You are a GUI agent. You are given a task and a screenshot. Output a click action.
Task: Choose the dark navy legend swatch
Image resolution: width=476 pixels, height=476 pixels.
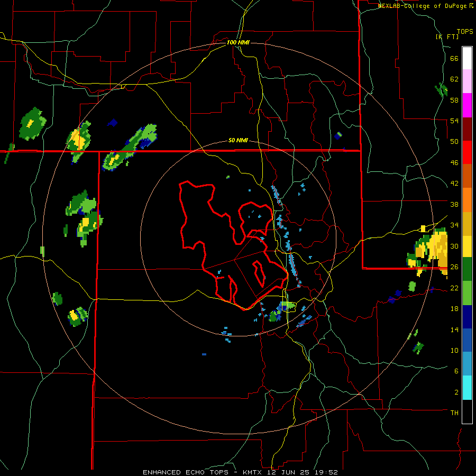point(467,317)
